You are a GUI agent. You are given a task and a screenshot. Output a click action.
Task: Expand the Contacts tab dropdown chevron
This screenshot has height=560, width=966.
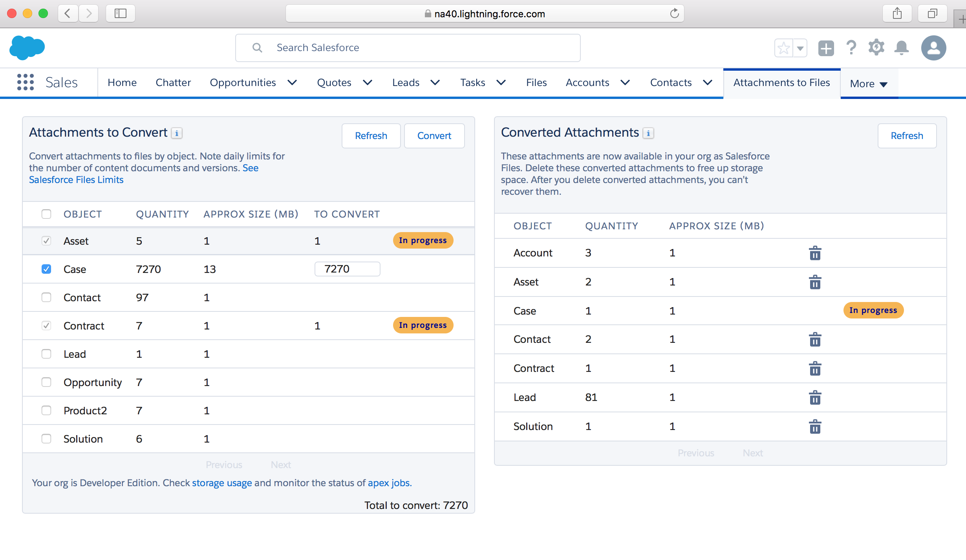708,82
